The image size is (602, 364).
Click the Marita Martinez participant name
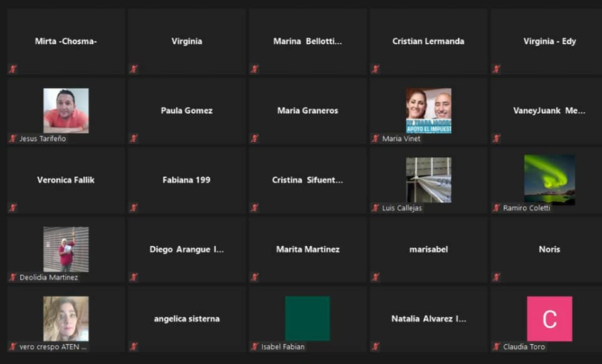[307, 249]
